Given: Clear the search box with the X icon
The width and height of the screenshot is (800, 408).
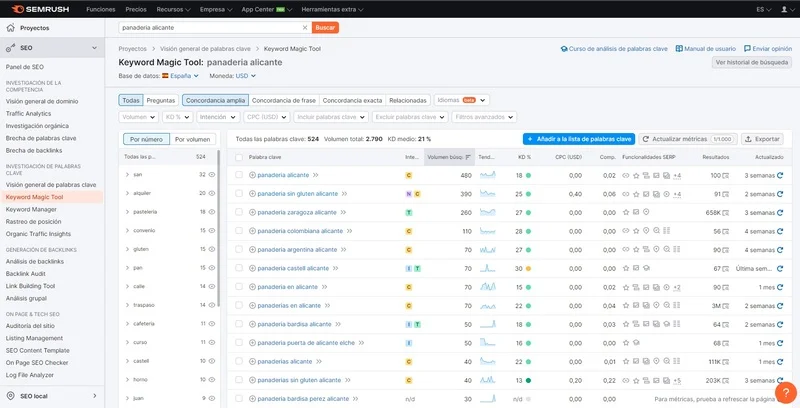Looking at the screenshot, I should pos(305,27).
